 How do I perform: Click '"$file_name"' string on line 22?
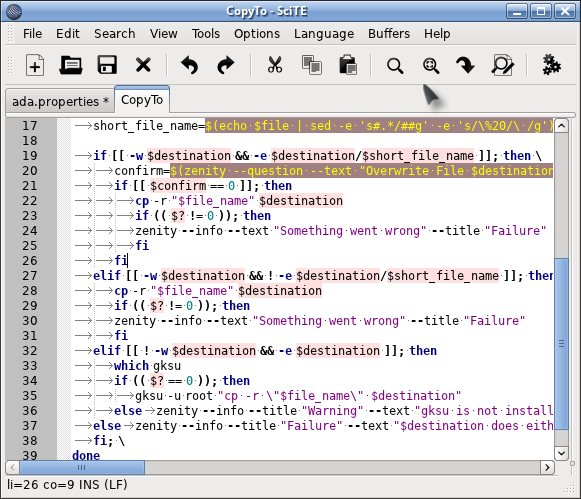tap(213, 201)
